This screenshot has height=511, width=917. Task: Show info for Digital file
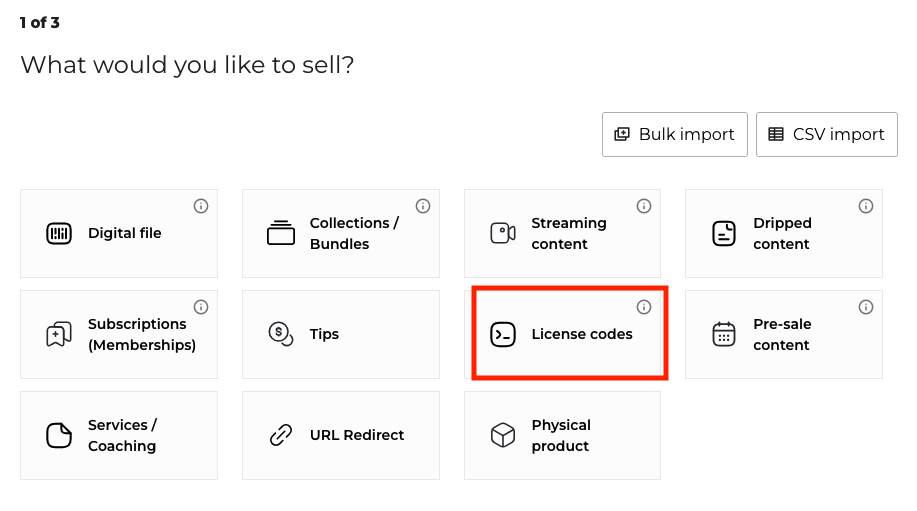pos(201,206)
